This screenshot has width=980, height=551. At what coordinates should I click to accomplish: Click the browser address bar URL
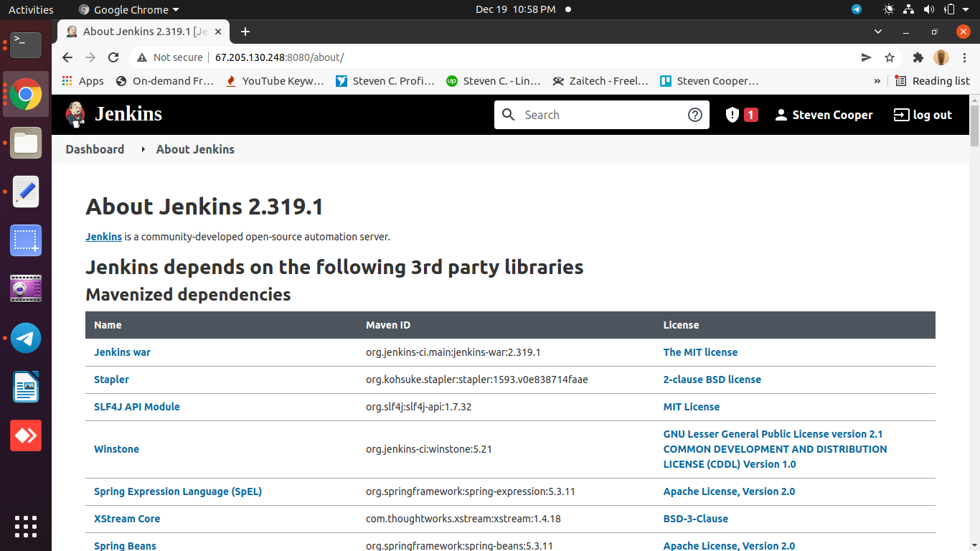280,57
